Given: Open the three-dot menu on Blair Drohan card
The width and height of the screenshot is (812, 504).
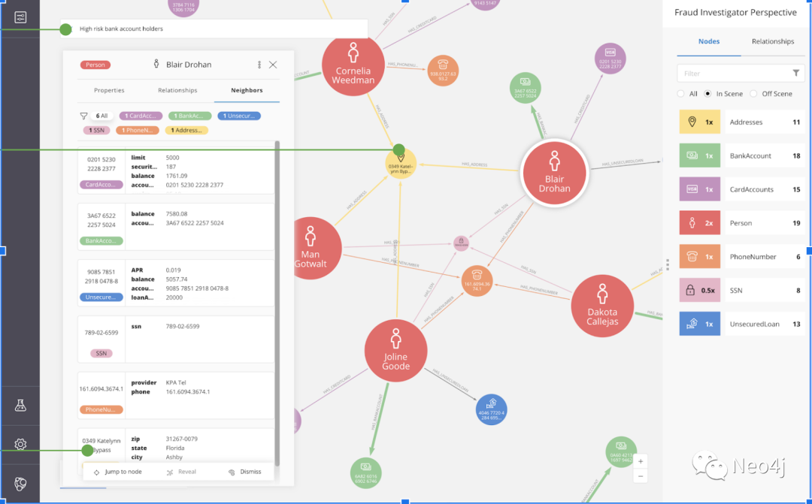Looking at the screenshot, I should coord(259,65).
